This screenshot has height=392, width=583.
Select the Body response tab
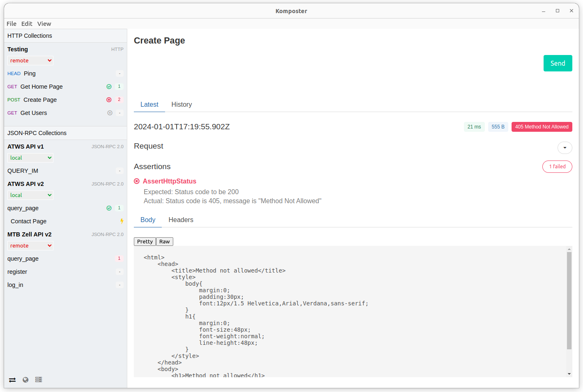(x=148, y=220)
